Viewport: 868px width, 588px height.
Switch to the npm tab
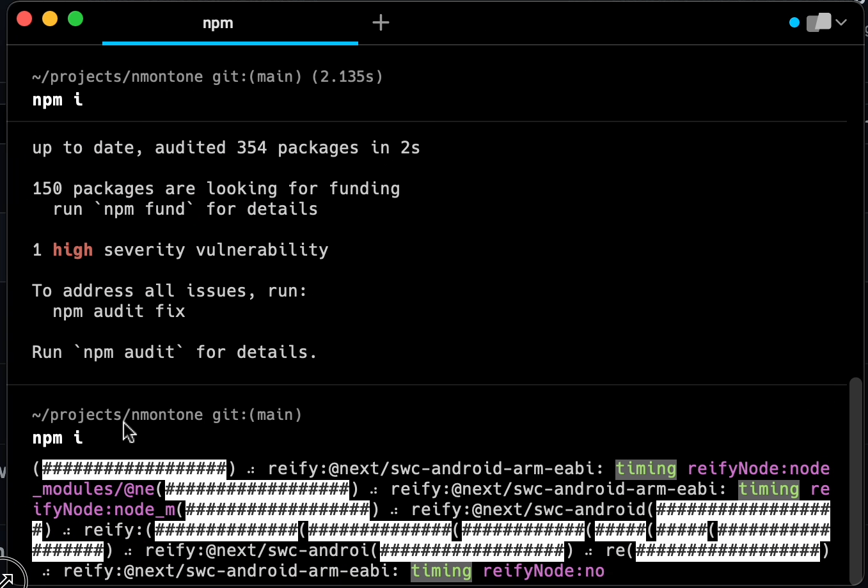[x=217, y=23]
